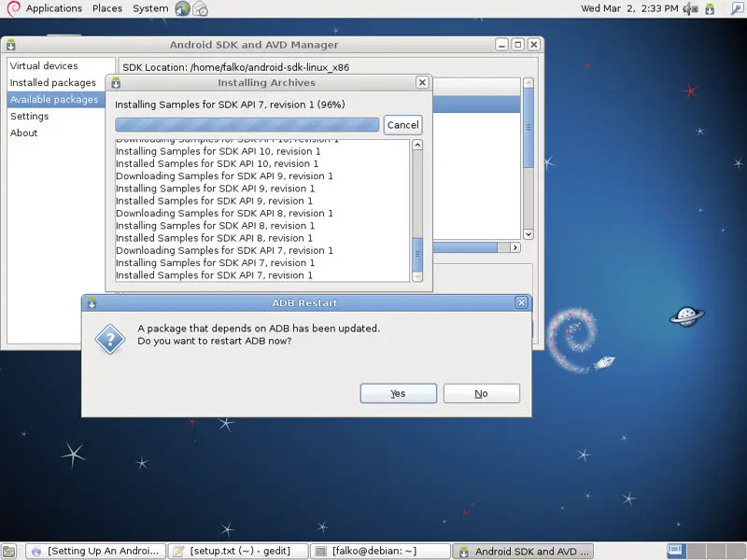Click Android icon in SDK Manager title bar
Image resolution: width=747 pixels, height=560 pixels.
point(11,45)
